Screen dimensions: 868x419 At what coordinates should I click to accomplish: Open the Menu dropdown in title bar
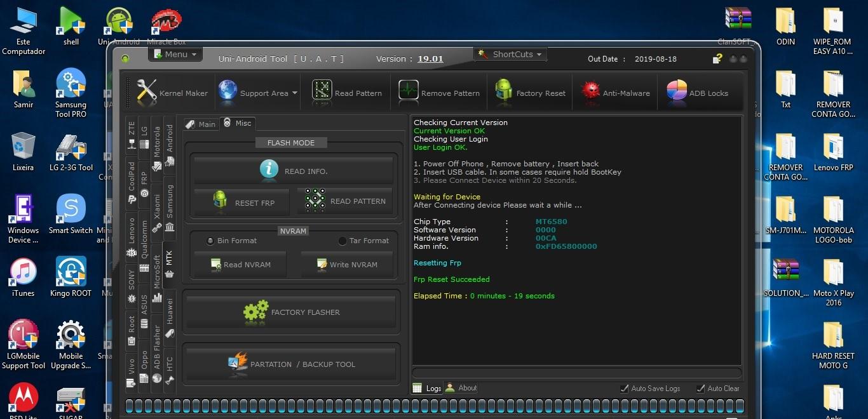pos(175,54)
